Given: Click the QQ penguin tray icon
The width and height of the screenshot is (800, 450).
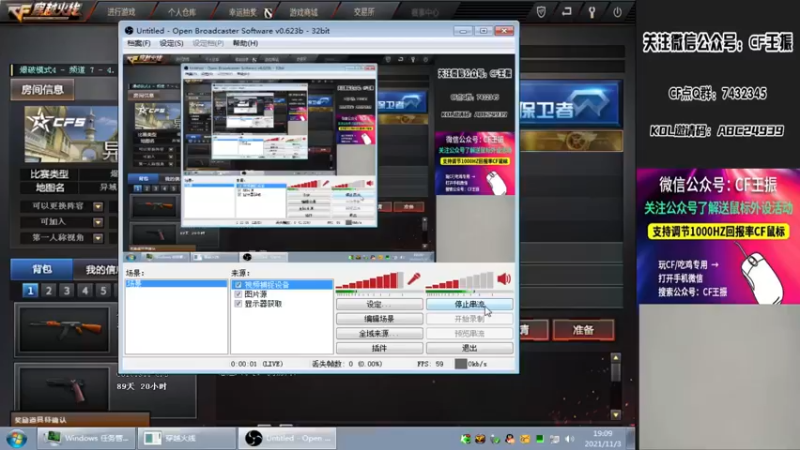Looking at the screenshot, I should click(x=510, y=439).
